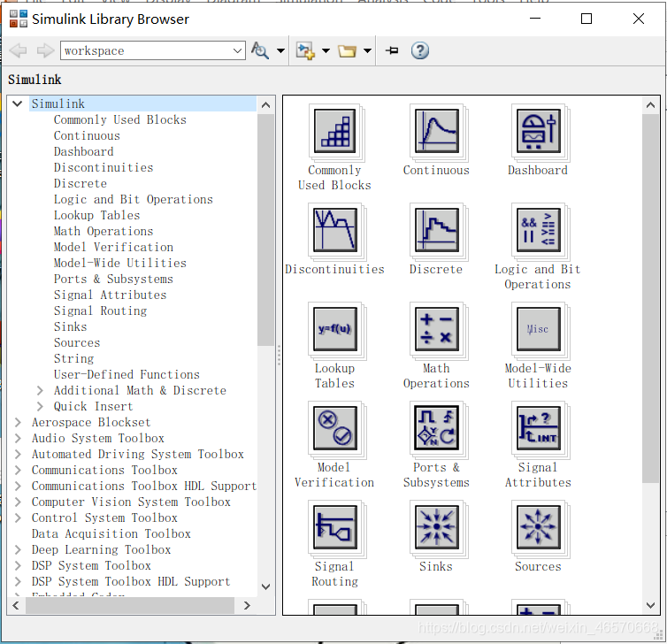Open the Model Verification library icon

pos(335,428)
